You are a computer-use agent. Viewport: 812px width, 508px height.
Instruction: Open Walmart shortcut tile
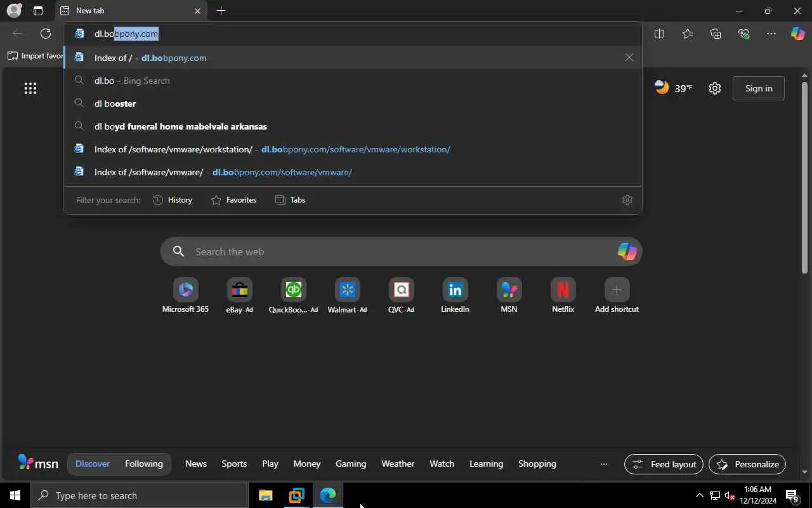(347, 295)
